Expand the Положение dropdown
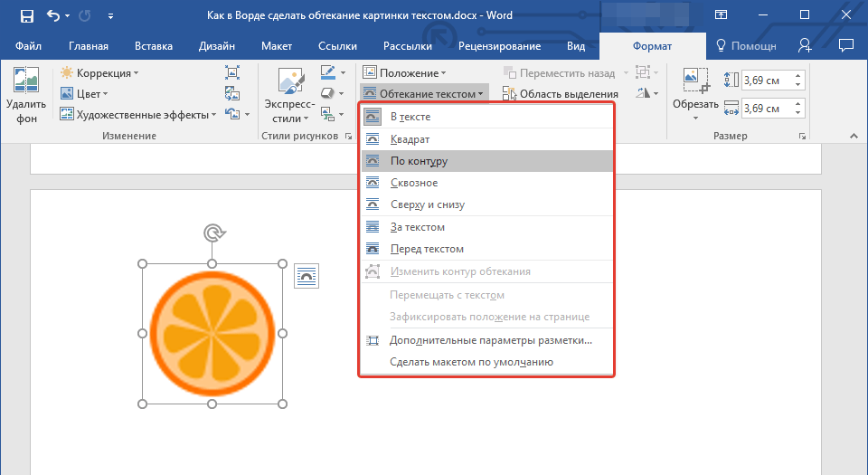The image size is (868, 475). (x=404, y=73)
